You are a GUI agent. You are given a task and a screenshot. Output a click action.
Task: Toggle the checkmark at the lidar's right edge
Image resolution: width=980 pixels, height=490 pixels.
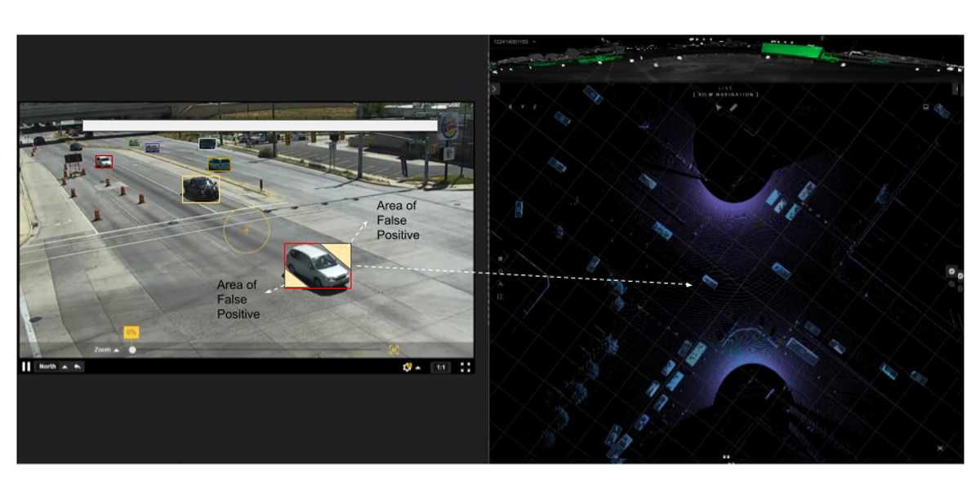960,276
